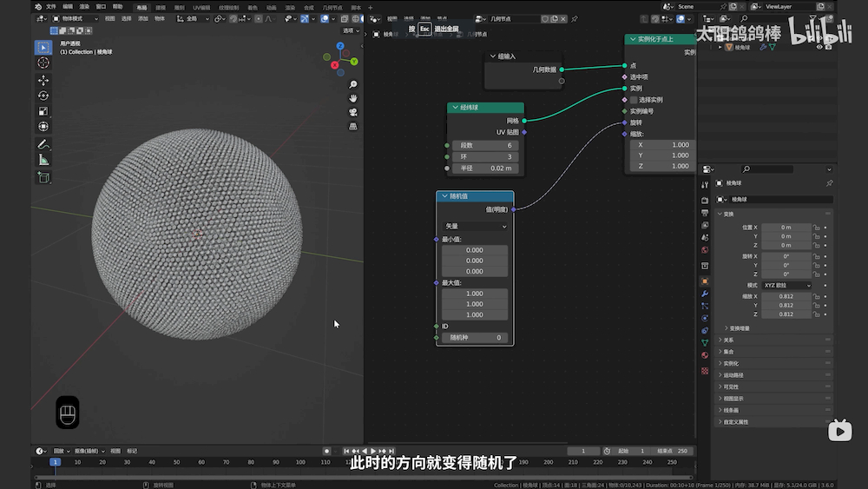Pick the Measure ruler tool
Viewport: 868px width, 489px height.
(x=43, y=160)
